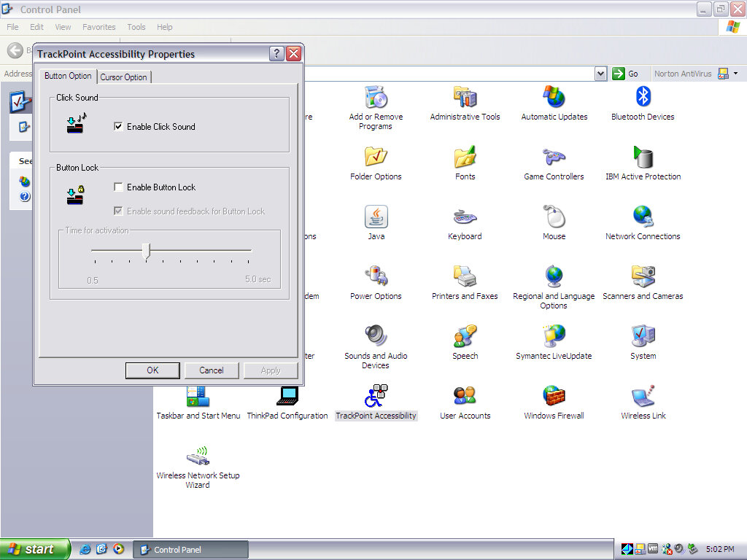Click the Time for activation slider handle

click(x=147, y=252)
